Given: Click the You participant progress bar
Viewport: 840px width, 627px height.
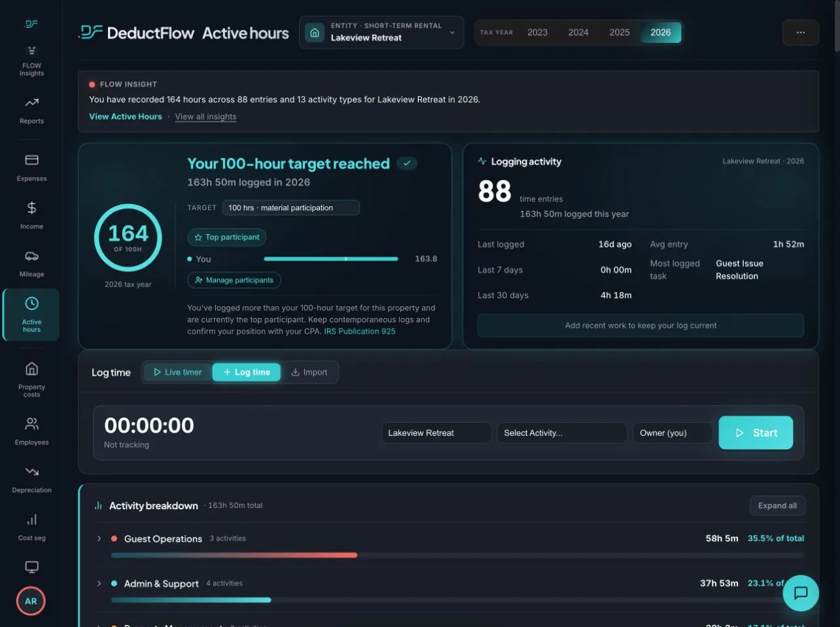Looking at the screenshot, I should [331, 259].
